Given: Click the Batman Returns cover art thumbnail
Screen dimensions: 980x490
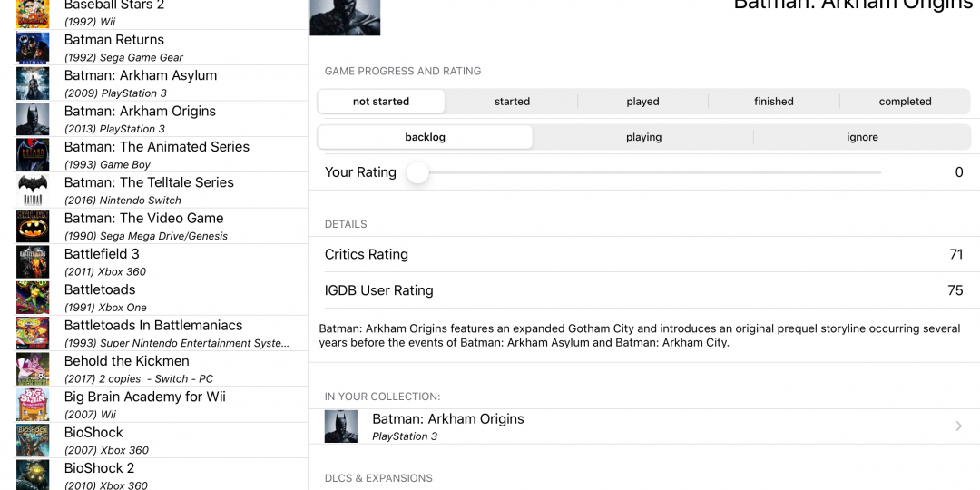Looking at the screenshot, I should [x=33, y=48].
